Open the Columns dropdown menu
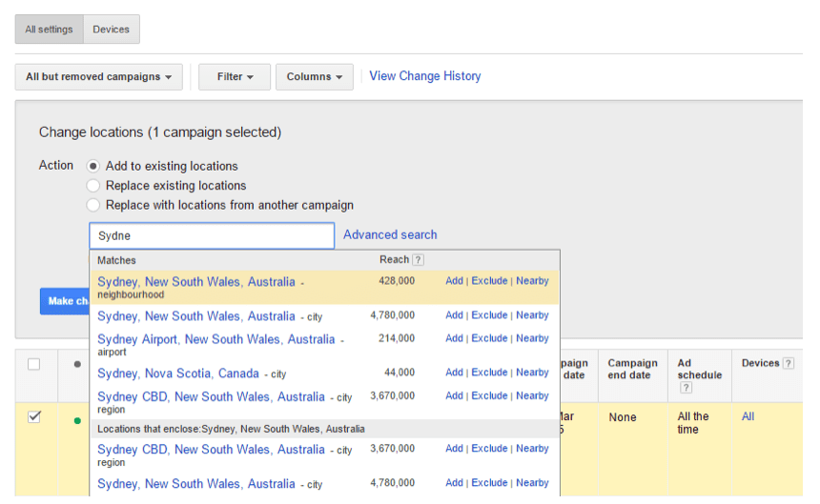This screenshot has height=504, width=820. 314,77
